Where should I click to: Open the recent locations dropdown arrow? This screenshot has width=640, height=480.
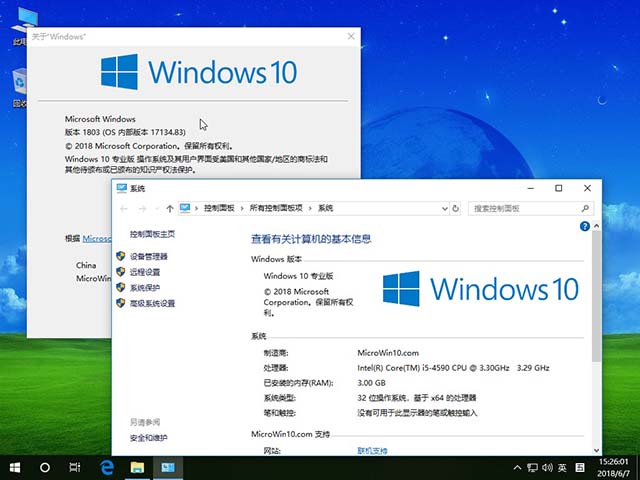point(156,208)
